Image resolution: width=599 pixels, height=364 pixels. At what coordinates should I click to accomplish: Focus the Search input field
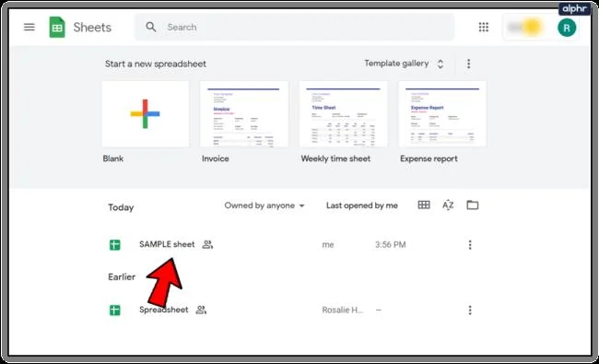[295, 27]
